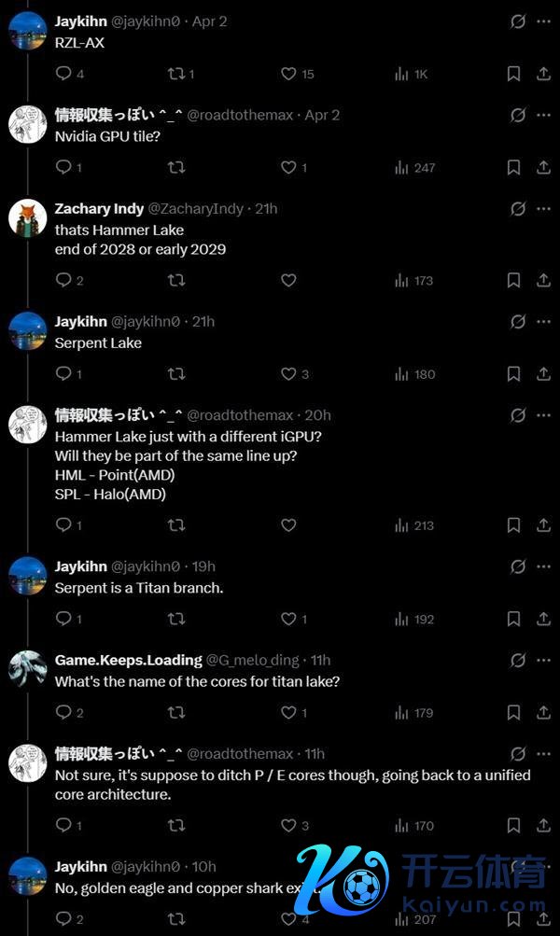Bookmark the RZL-AX tweet
The width and height of the screenshot is (560, 936).
pyautogui.click(x=513, y=74)
